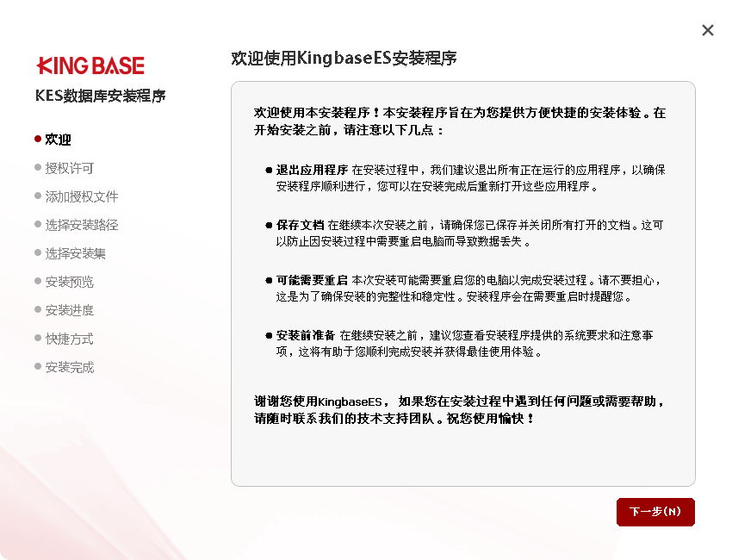Close the installer with the X button
This screenshot has height=560, width=732.
tap(708, 30)
